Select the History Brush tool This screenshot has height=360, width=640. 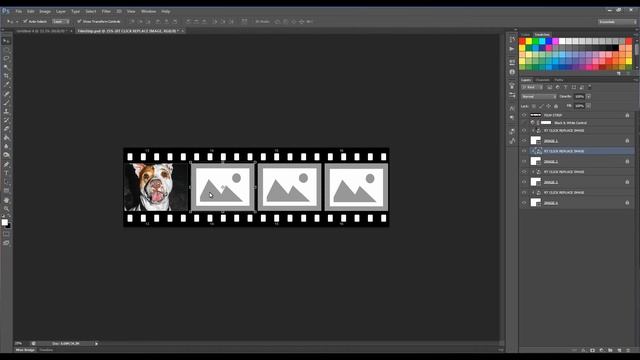pos(6,120)
